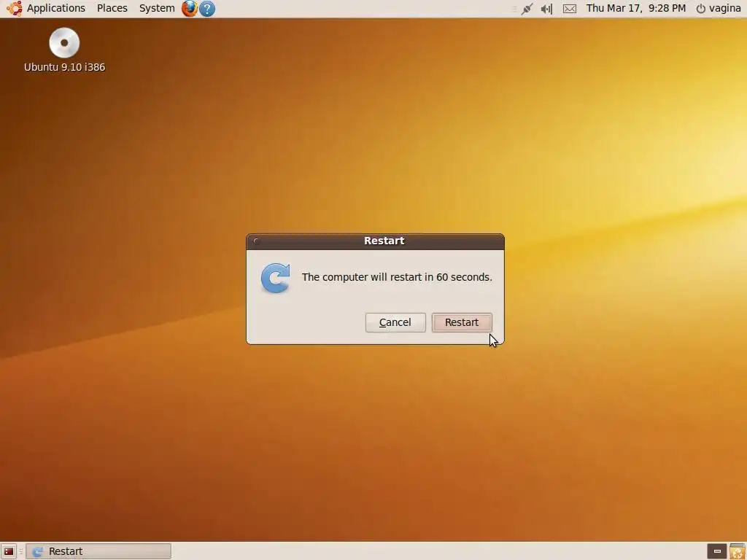The height and width of the screenshot is (560, 747).
Task: Click the date and time clock
Action: point(636,8)
